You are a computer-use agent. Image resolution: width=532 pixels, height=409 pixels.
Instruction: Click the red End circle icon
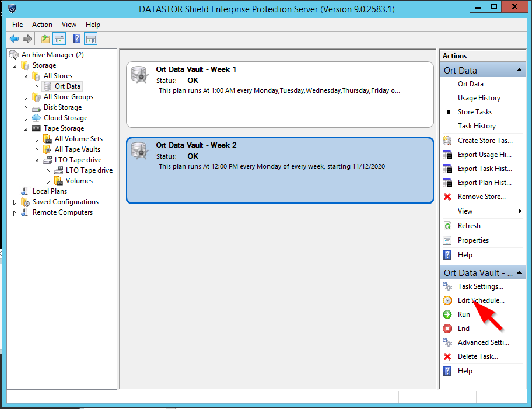(x=447, y=328)
